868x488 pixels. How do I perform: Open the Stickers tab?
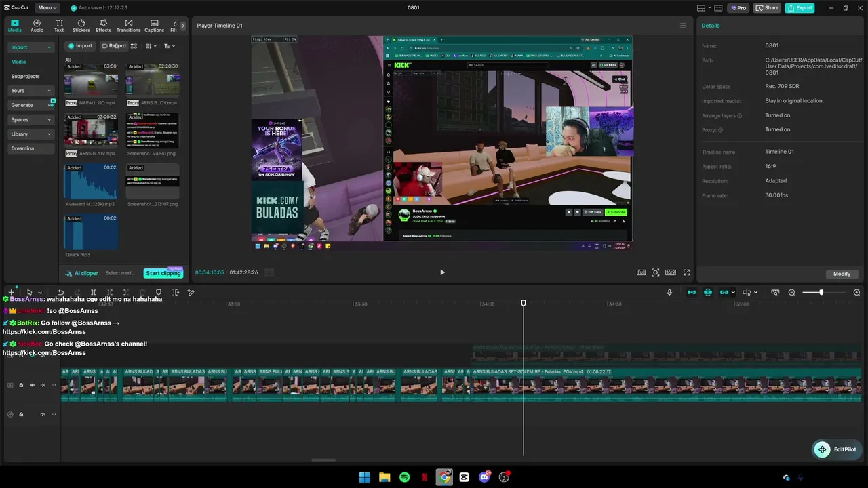coord(81,26)
